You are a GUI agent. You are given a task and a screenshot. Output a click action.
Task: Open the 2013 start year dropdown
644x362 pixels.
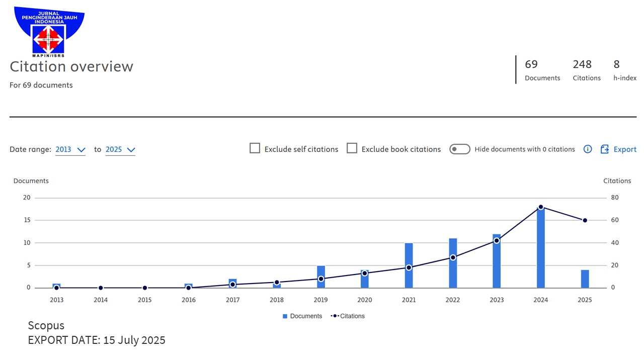pos(70,149)
